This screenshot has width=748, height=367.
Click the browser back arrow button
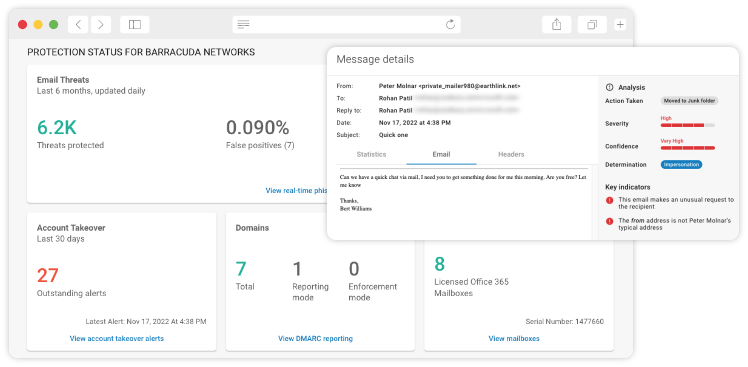tap(78, 24)
